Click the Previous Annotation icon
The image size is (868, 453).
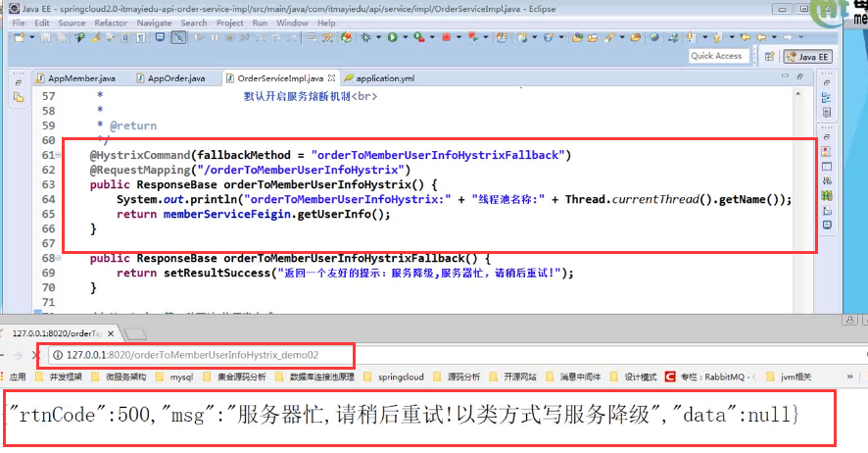tap(717, 37)
